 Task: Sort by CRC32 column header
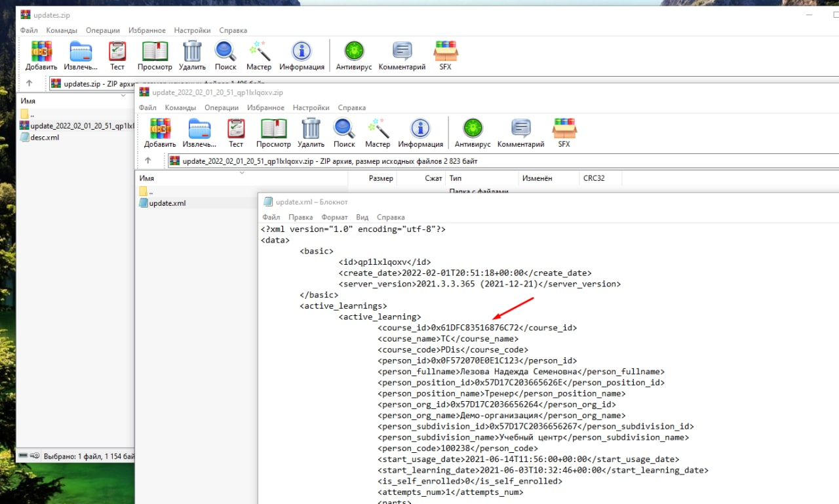(x=600, y=178)
